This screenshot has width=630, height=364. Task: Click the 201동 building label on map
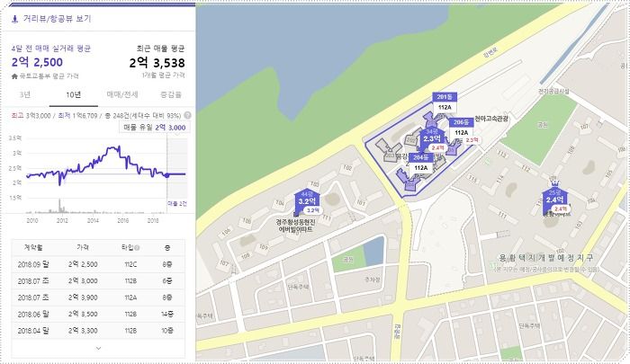point(445,97)
